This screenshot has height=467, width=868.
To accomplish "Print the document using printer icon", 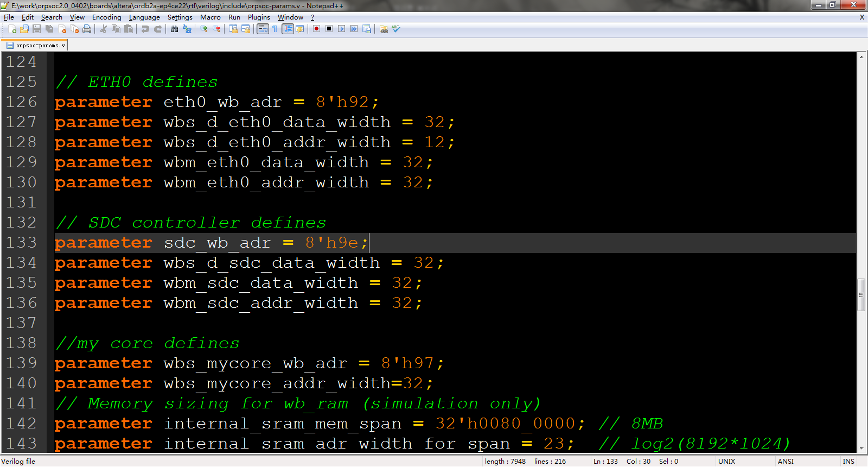I will click(87, 29).
